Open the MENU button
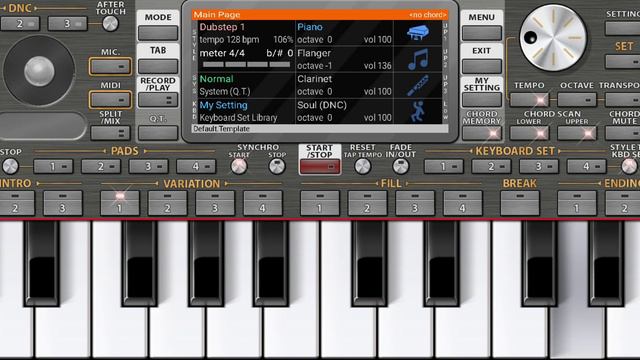This screenshot has height=360, width=640. point(482,33)
